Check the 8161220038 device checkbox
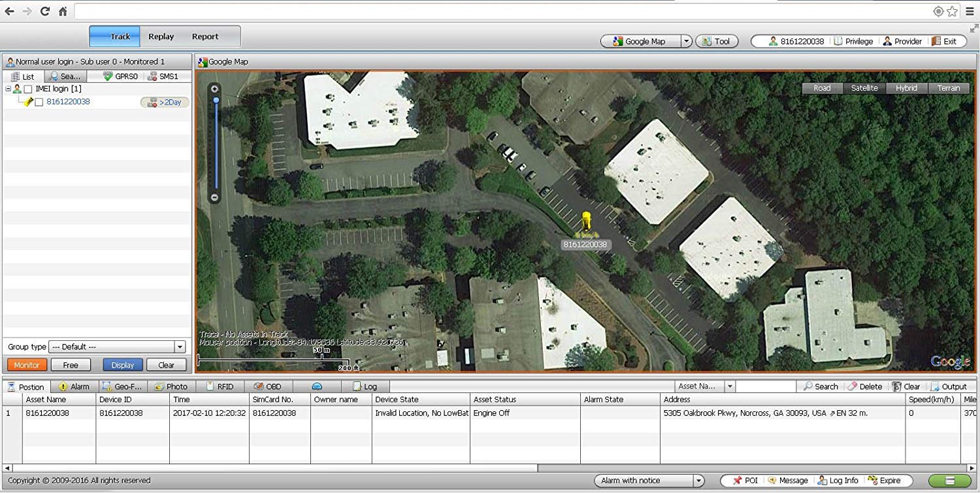Viewport: 980px width, 493px height. [x=39, y=103]
